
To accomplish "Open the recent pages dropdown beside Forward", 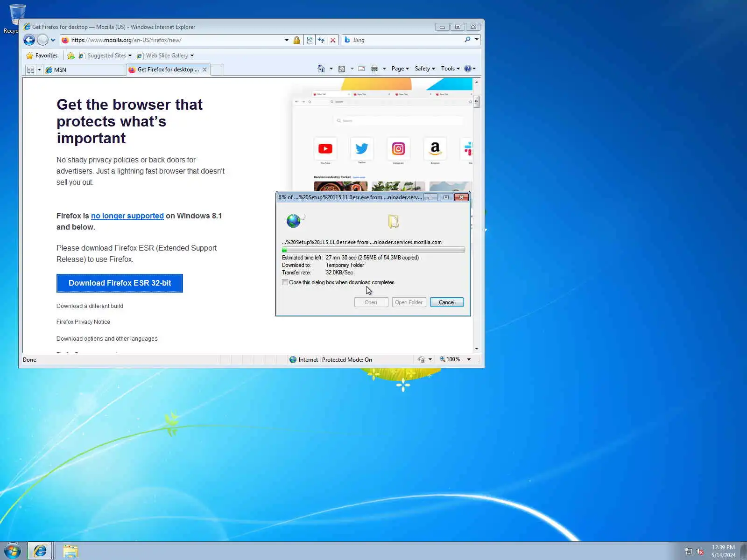I will point(53,40).
